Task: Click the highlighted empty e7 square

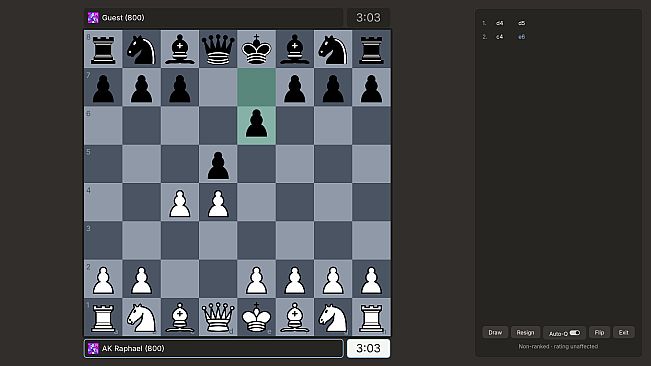Action: (256, 87)
